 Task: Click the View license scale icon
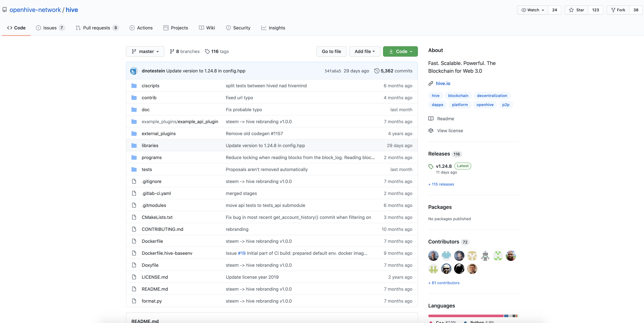431,131
